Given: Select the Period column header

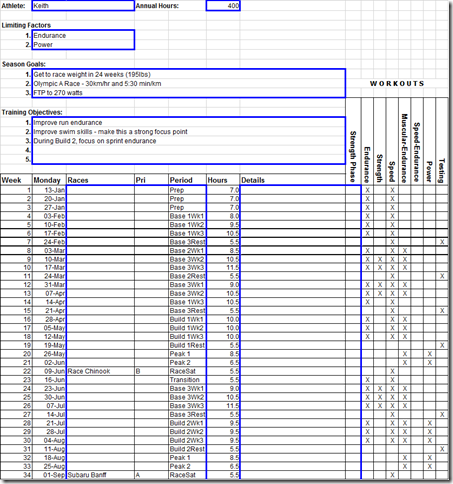Looking at the screenshot, I should pos(187,180).
